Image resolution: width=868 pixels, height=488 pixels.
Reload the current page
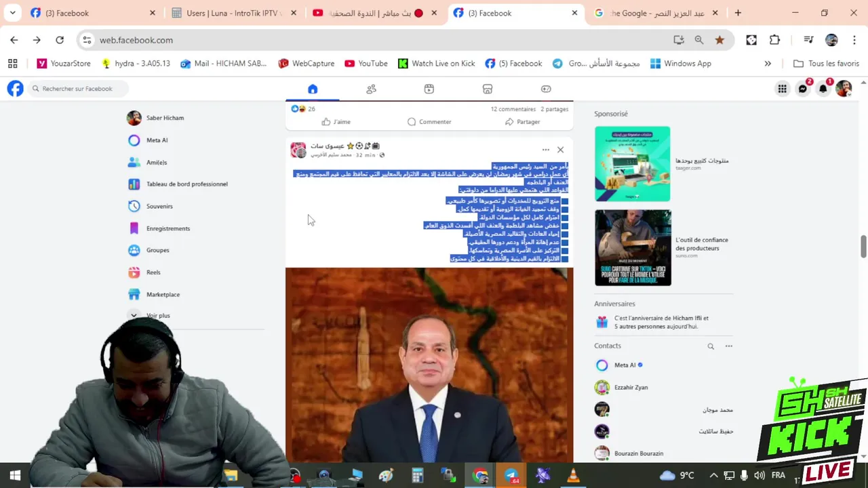click(60, 40)
